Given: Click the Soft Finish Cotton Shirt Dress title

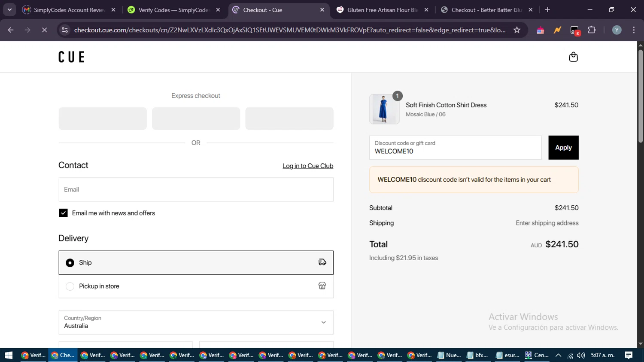Looking at the screenshot, I should (x=446, y=105).
